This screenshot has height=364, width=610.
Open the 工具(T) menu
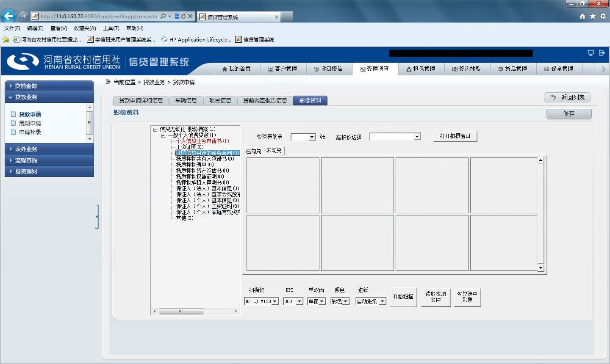pos(111,28)
